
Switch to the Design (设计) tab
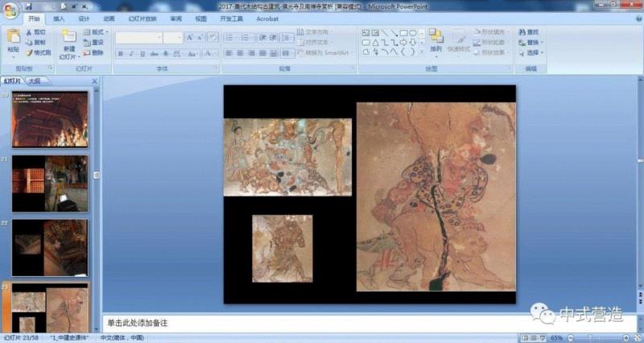[84, 19]
